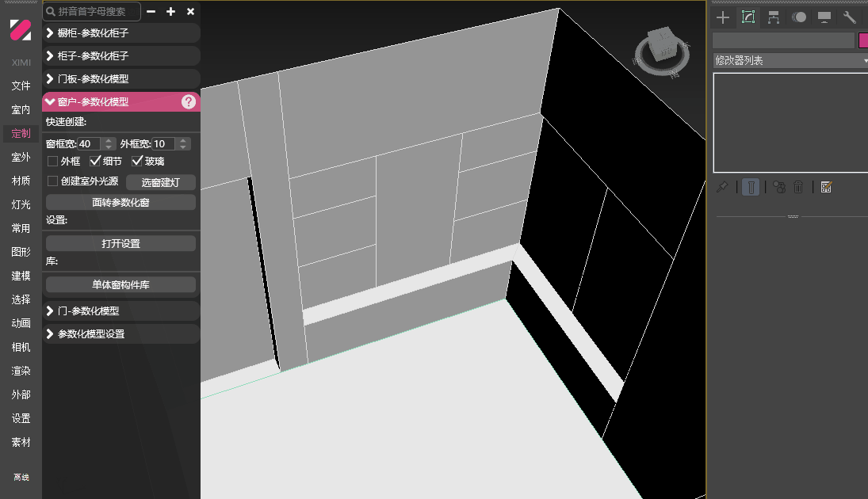The width and height of the screenshot is (868, 499).
Task: Collapse all panels with minus icon
Action: [151, 11]
